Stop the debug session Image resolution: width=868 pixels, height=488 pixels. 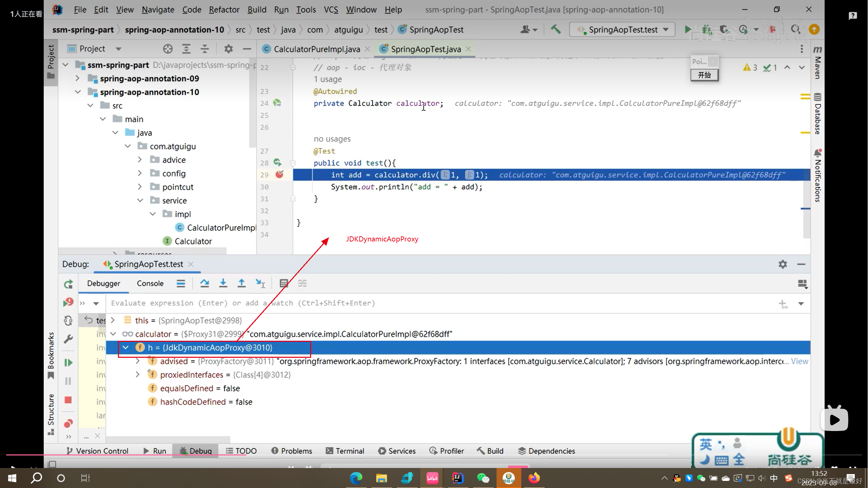tap(68, 400)
